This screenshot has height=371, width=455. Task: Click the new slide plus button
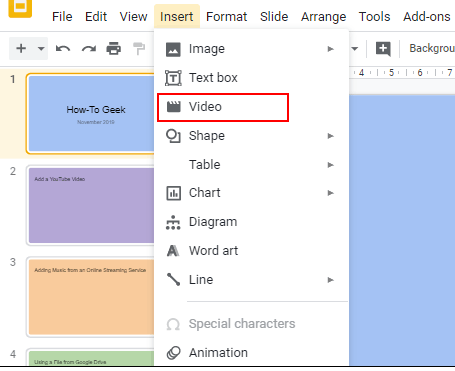21,49
